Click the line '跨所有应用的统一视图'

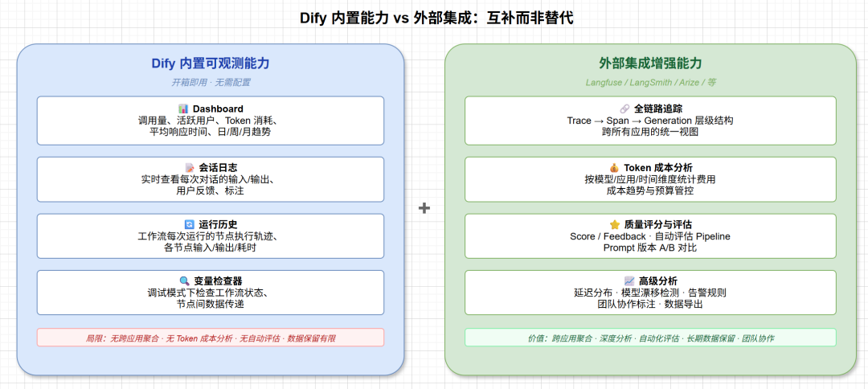point(650,133)
